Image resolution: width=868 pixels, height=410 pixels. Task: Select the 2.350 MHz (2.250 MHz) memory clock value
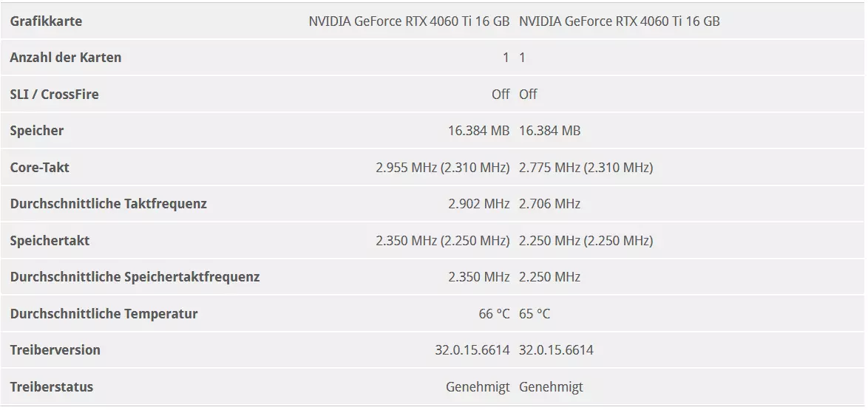point(442,241)
